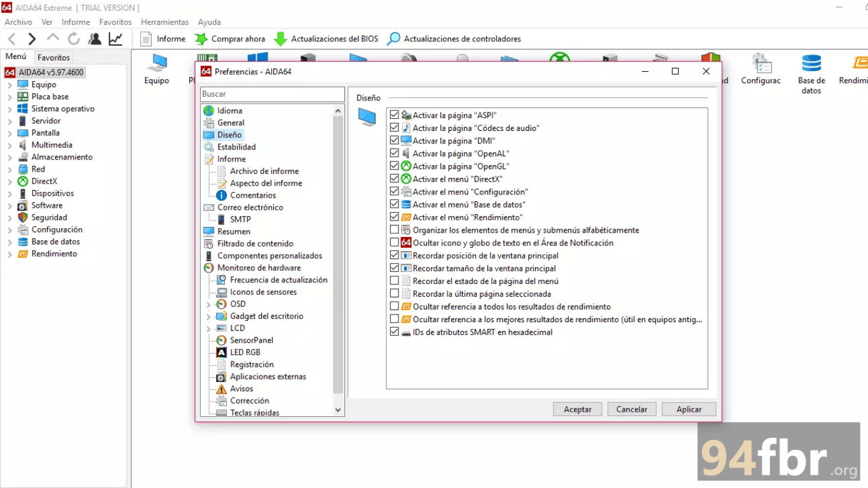Select Resumen in preferences tree
The image size is (868, 488).
tap(227, 231)
